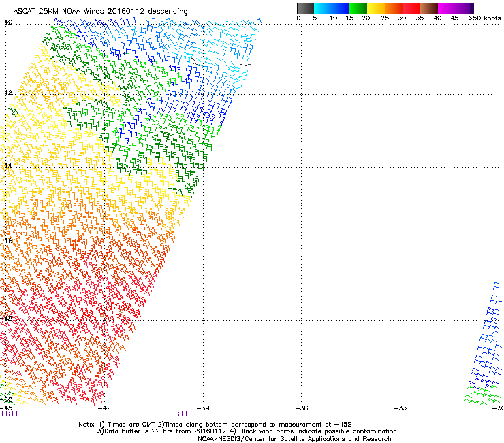Click the orange 25-30 knots legend swatch
Screen dimensions: 504x443
click(x=394, y=8)
